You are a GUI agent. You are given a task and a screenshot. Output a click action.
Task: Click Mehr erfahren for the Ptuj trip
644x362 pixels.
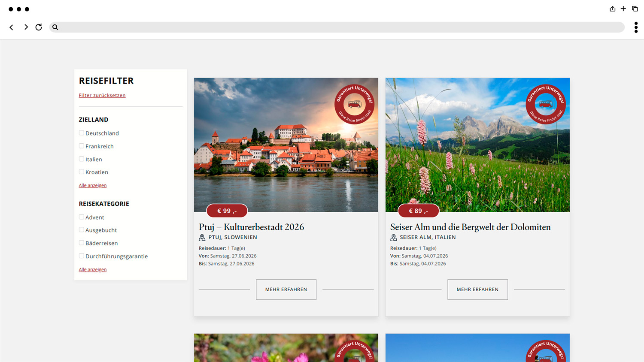click(x=286, y=290)
